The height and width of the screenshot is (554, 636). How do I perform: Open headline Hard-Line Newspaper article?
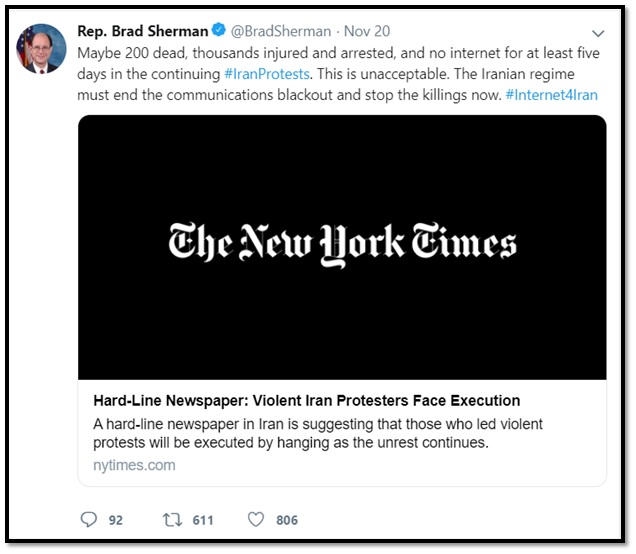[307, 400]
